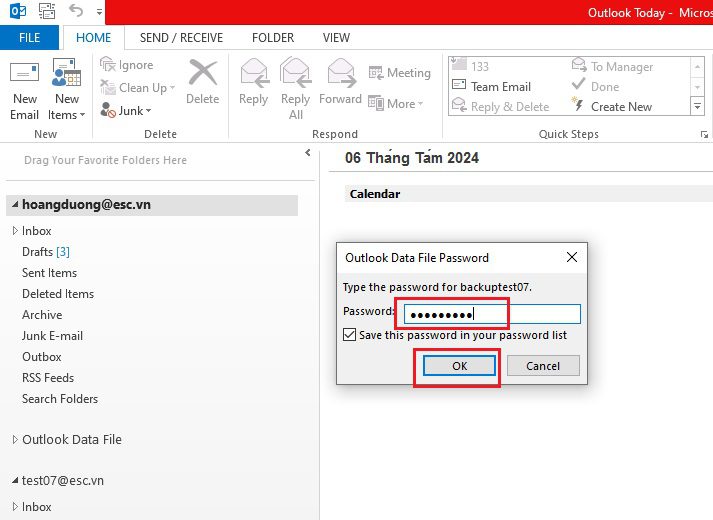Click the Reply All icon
The height and width of the screenshot is (520, 713).
[x=296, y=73]
